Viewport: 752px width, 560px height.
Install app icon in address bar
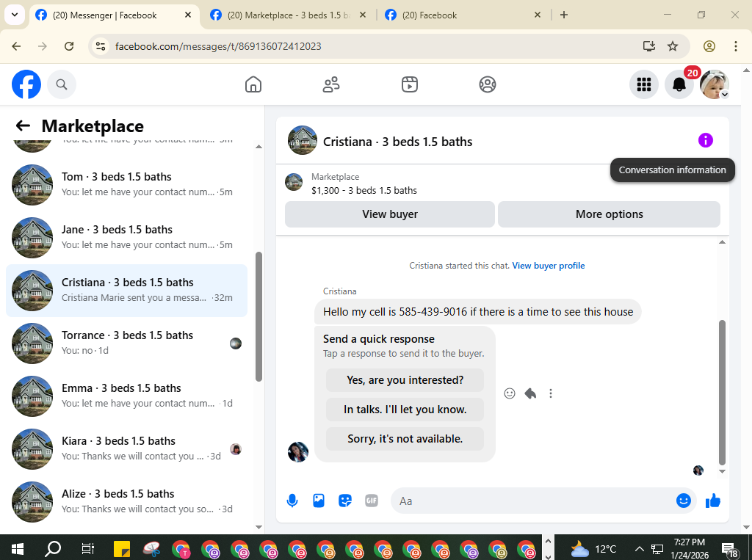click(649, 46)
